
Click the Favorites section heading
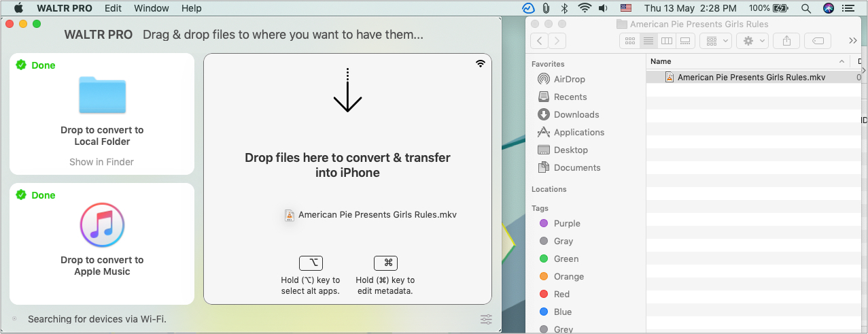548,64
